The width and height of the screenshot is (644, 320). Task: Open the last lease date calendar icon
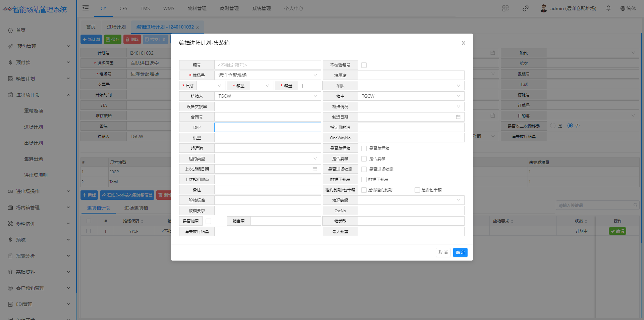click(315, 169)
